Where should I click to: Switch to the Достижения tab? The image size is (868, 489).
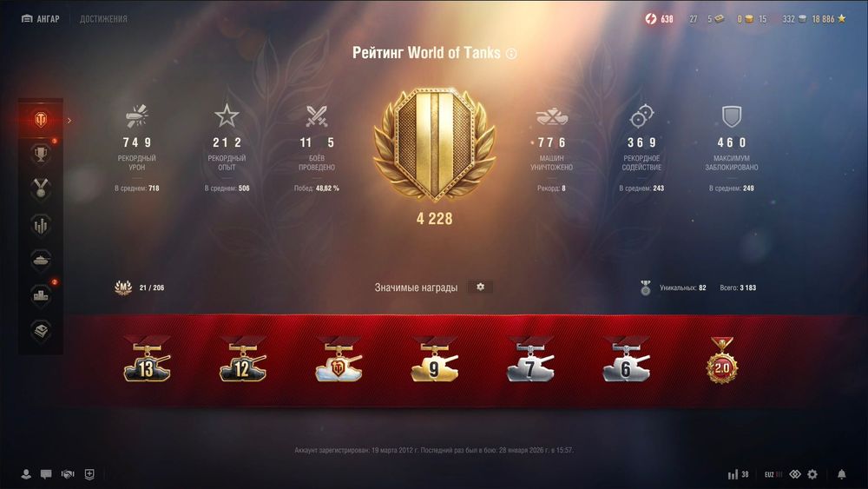pyautogui.click(x=103, y=19)
